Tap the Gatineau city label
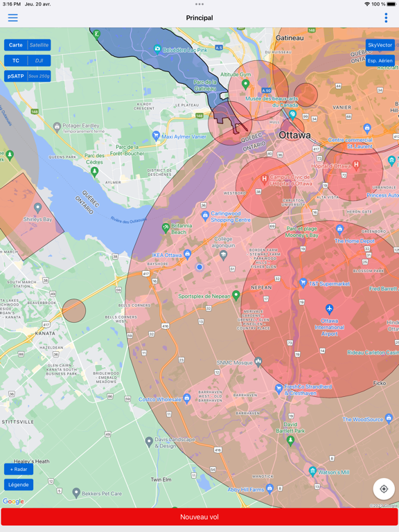 pyautogui.click(x=290, y=38)
